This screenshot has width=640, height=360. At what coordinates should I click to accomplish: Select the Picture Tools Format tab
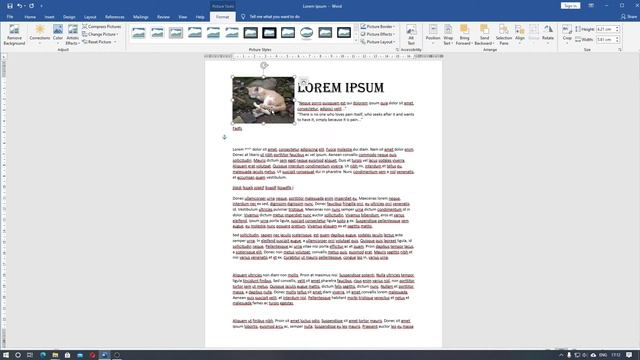(x=222, y=17)
